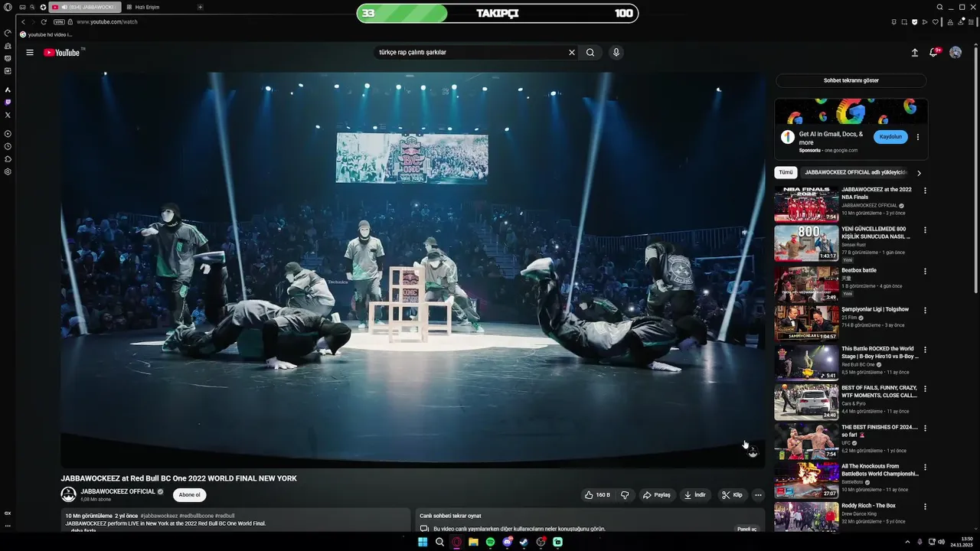
Task: Run search with the magnifier button
Action: pos(590,53)
